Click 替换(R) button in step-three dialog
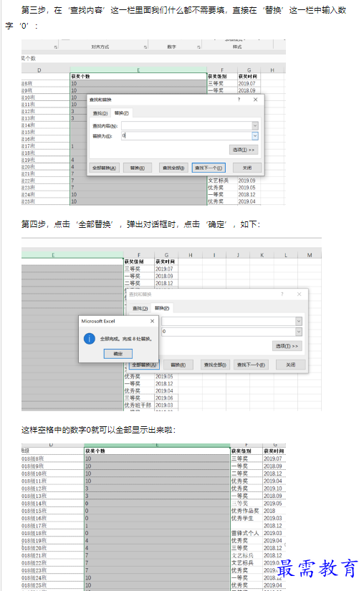 [x=137, y=168]
